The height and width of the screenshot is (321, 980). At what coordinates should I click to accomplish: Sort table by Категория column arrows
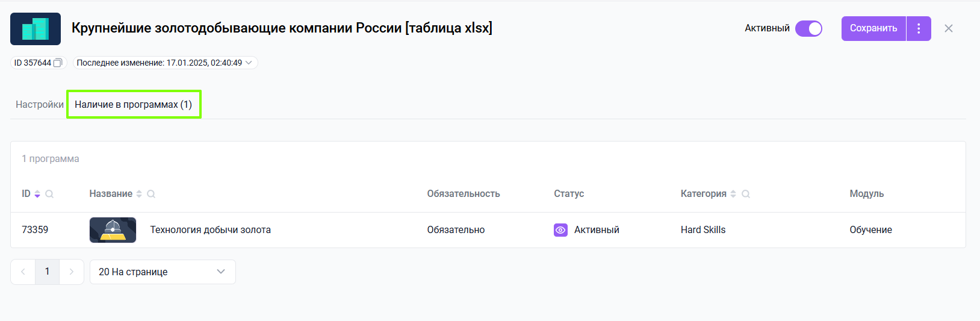pyautogui.click(x=733, y=194)
